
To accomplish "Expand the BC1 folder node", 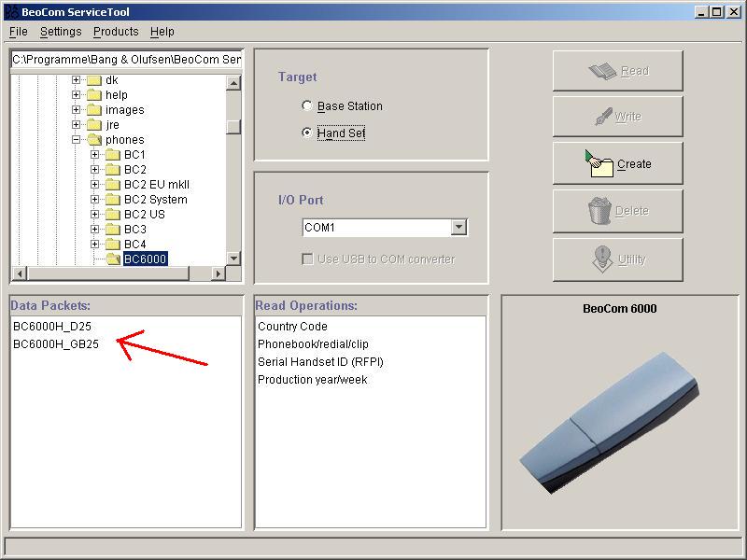I will (x=94, y=154).
